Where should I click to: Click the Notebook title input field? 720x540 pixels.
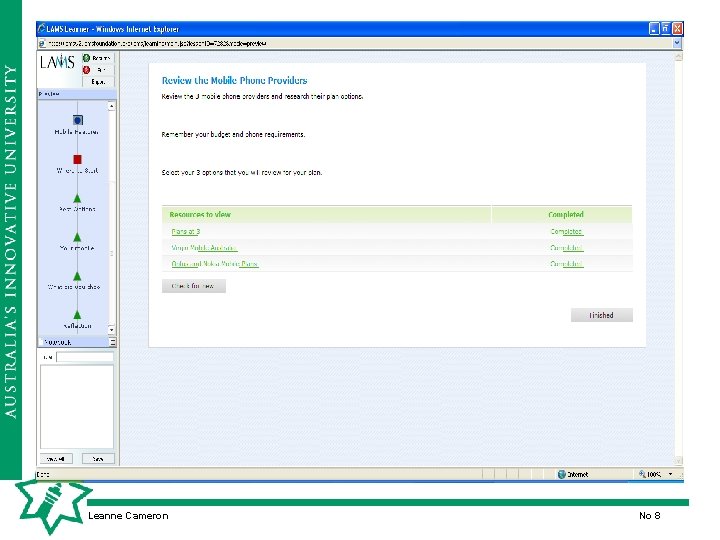[85, 357]
